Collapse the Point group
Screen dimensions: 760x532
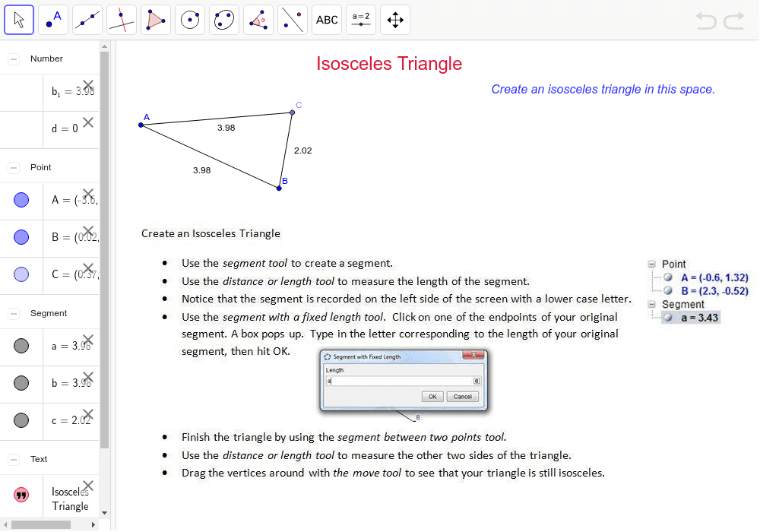[x=14, y=168]
